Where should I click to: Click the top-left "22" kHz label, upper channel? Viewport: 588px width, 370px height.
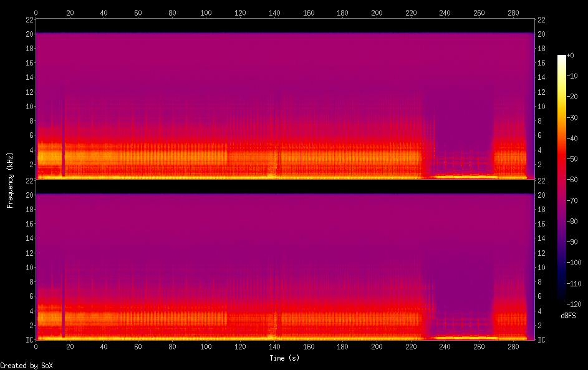[x=29, y=18]
